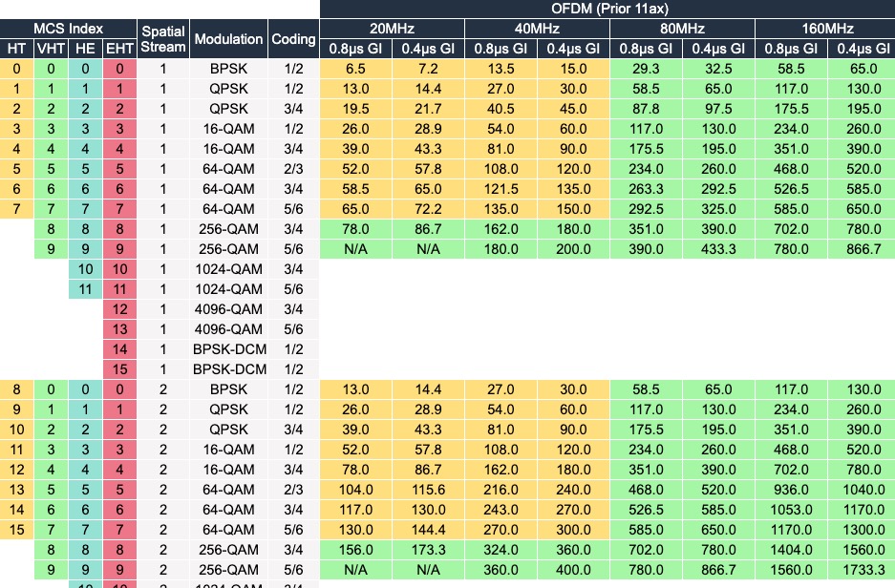The width and height of the screenshot is (895, 588).
Task: Click the data rate cell "72.2"
Action: [x=428, y=209]
